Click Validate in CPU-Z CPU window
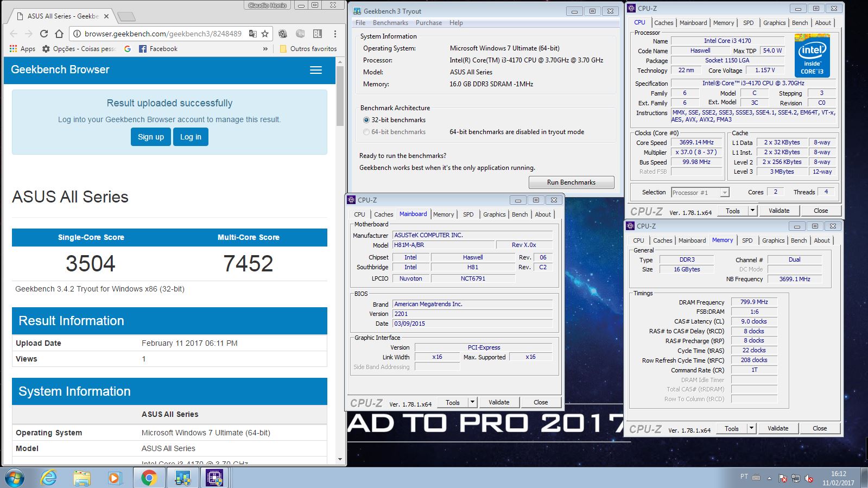 [779, 211]
